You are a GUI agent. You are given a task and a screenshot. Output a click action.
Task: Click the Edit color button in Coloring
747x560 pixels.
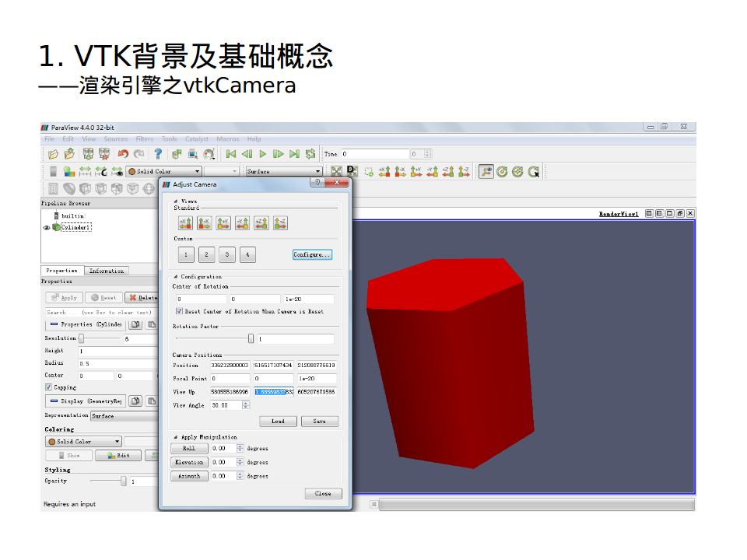click(x=118, y=455)
